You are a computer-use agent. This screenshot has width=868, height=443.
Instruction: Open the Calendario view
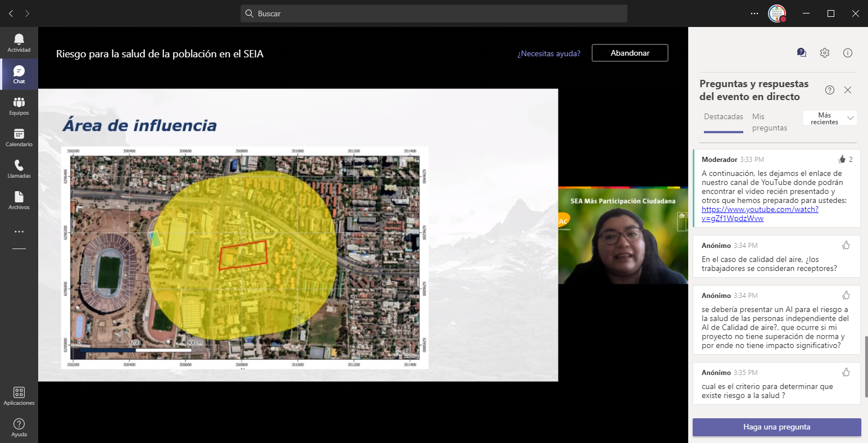pos(19,137)
